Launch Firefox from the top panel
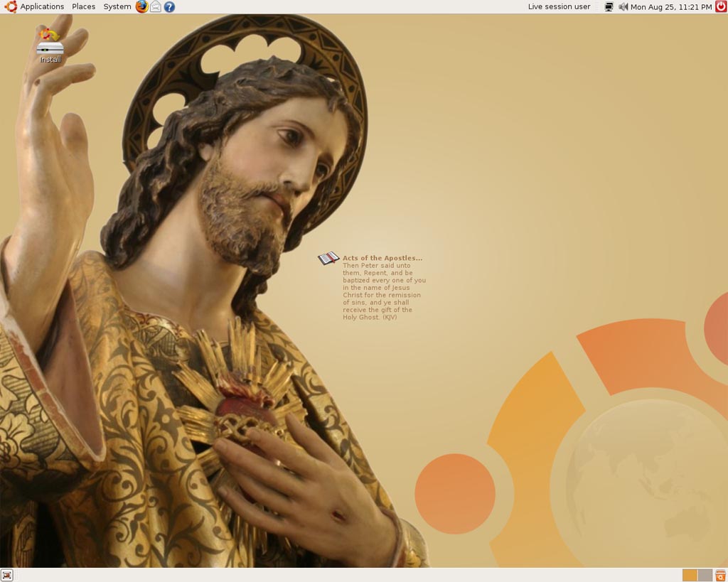The width and height of the screenshot is (728, 582). 142,6
